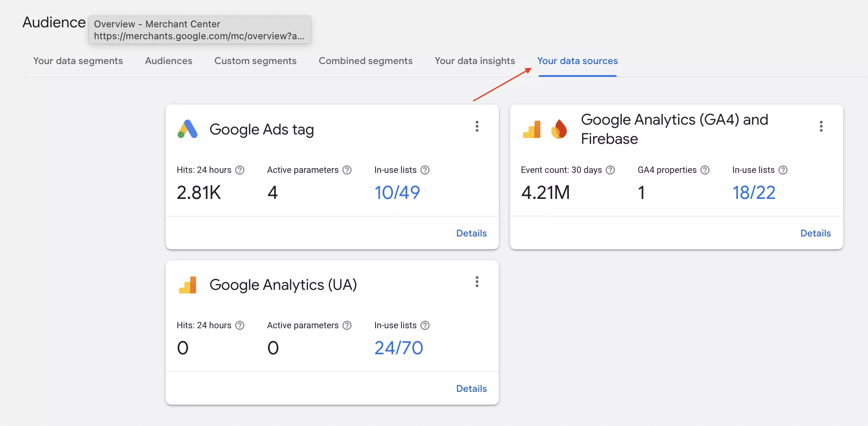Open the Custom segments tab
The image size is (868, 426).
tap(255, 61)
